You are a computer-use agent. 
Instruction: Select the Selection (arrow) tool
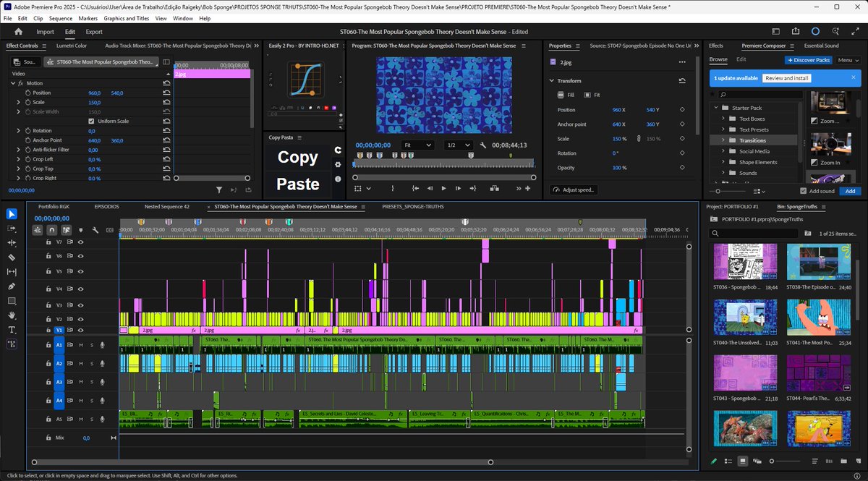point(12,213)
